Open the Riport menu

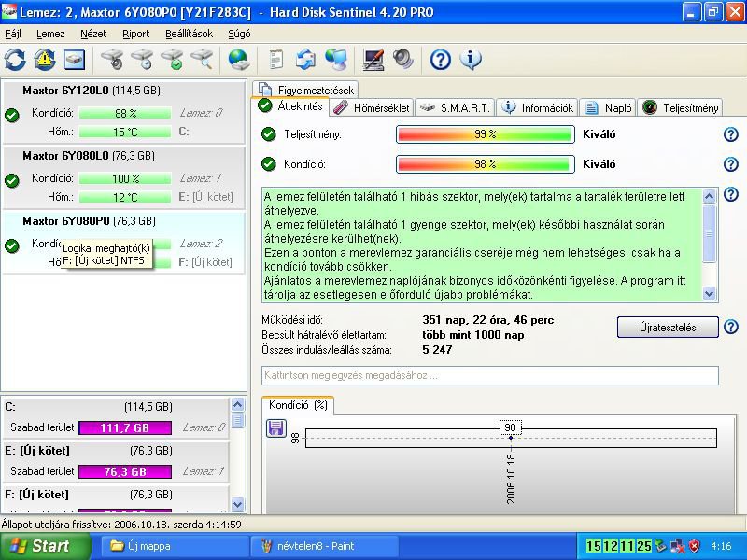(135, 34)
